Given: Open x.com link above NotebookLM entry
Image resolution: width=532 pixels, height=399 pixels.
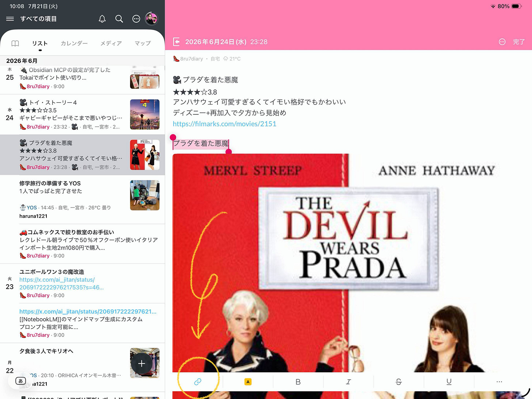Looking at the screenshot, I should pos(88,311).
